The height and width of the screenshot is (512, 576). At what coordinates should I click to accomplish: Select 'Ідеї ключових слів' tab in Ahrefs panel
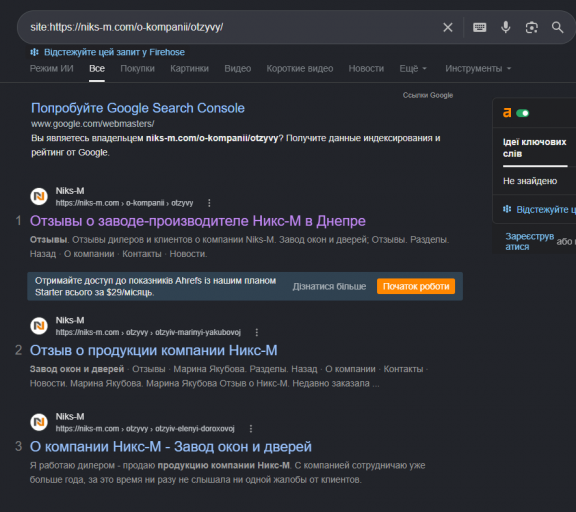(x=534, y=148)
